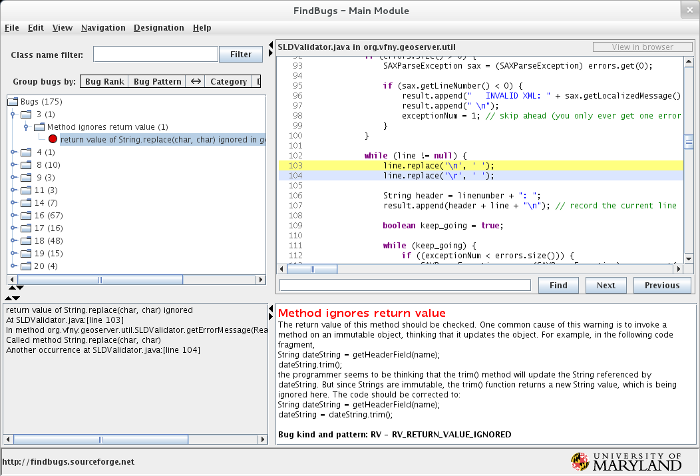The image size is (700, 476).
Task: Expand the rank 11 (3) tree node
Action: [13, 190]
